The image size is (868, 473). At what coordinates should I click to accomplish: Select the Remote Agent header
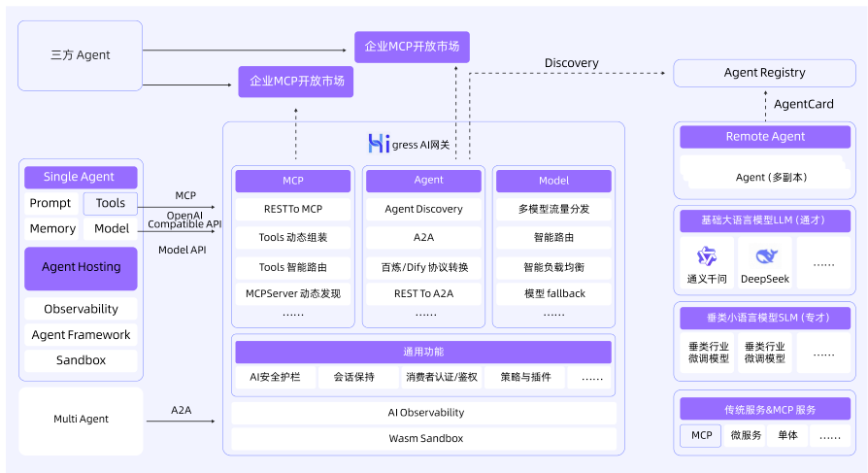pos(765,137)
